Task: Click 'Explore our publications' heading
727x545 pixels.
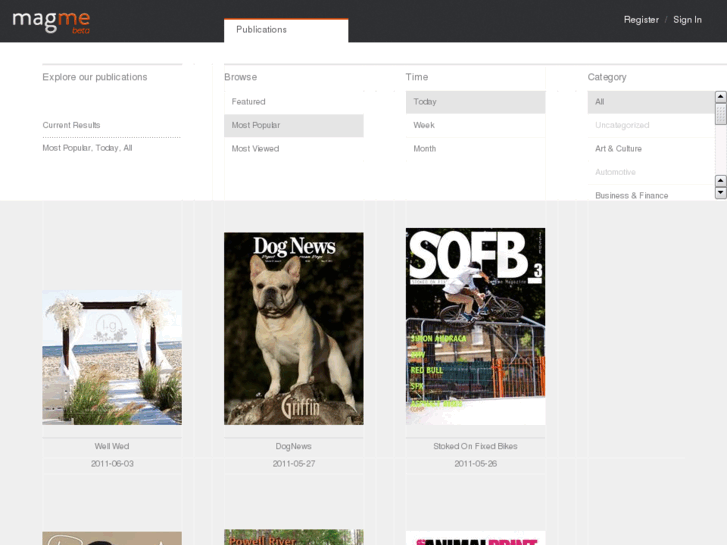Action: point(95,77)
